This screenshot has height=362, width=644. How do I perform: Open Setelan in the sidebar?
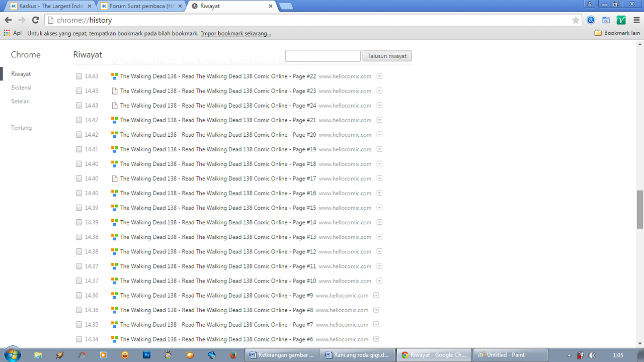tap(21, 101)
